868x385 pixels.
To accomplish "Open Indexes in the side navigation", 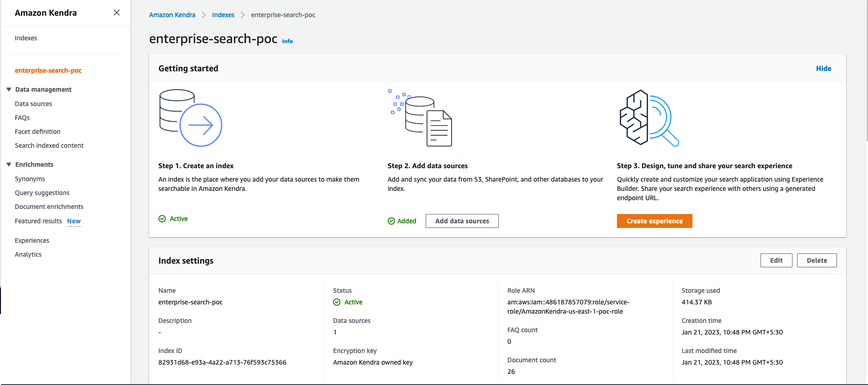I will tap(26, 38).
